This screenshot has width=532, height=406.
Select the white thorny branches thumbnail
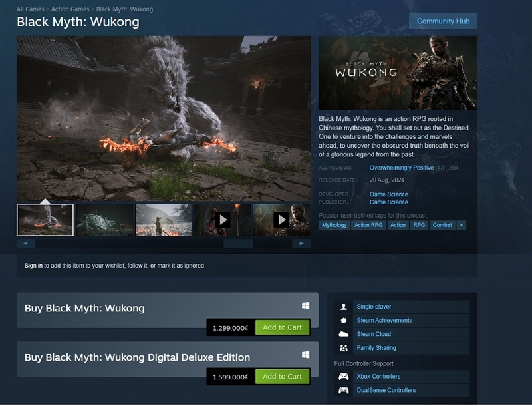pos(105,220)
